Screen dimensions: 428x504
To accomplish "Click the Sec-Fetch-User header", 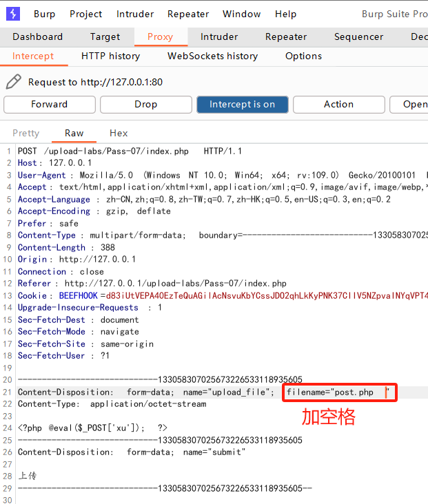I will [63, 356].
